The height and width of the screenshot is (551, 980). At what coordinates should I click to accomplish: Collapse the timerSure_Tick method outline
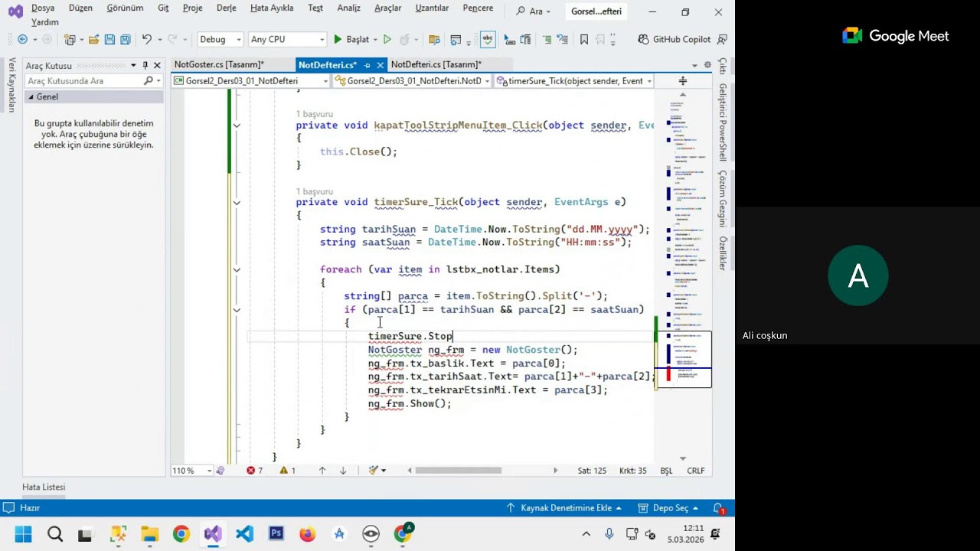[x=237, y=202]
